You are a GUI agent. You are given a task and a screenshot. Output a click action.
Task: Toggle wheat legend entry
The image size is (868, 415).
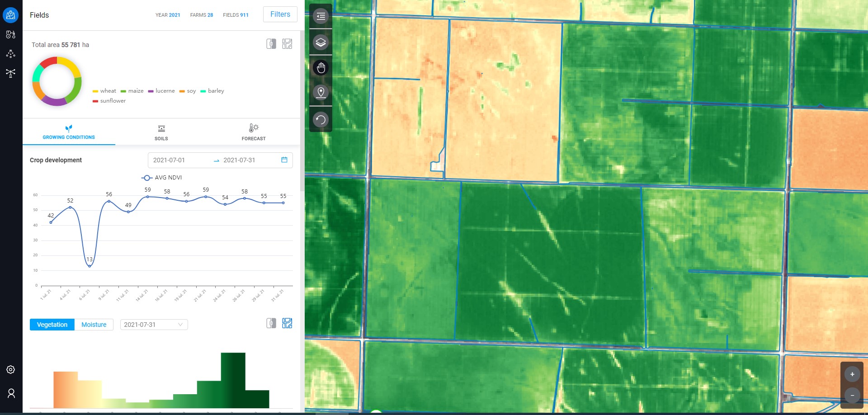104,91
